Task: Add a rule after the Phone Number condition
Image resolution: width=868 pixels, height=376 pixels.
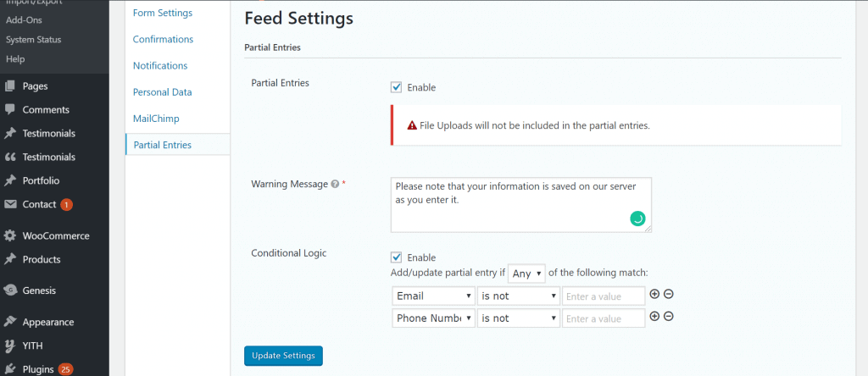Action: tap(654, 316)
